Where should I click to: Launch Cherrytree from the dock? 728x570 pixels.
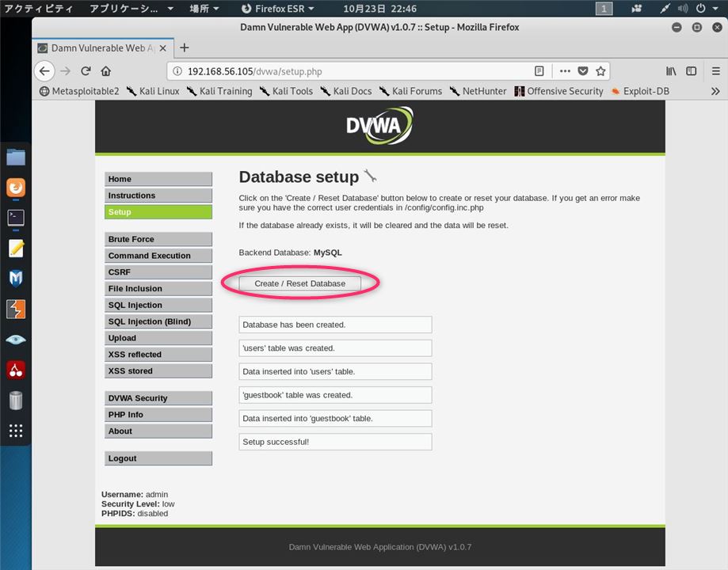16,370
